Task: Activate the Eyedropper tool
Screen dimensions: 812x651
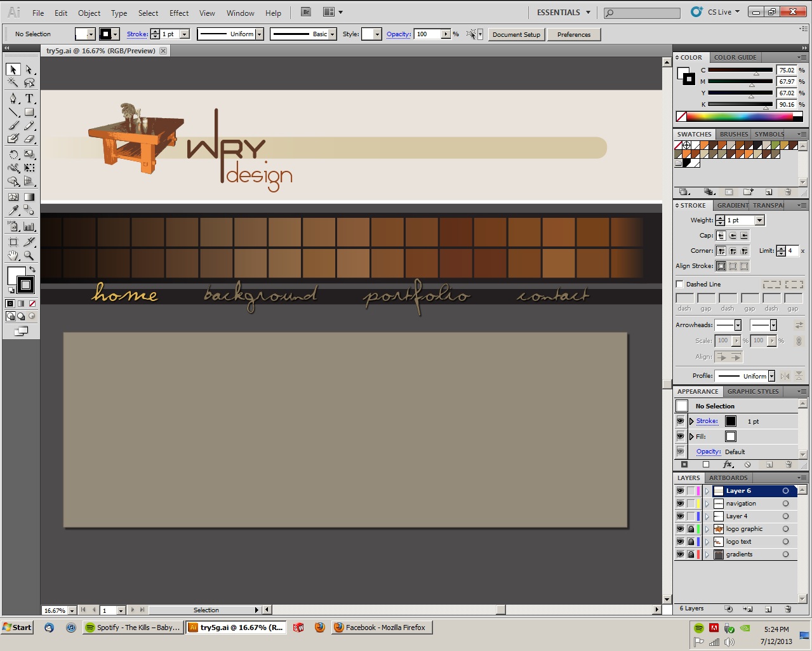Action: click(13, 211)
